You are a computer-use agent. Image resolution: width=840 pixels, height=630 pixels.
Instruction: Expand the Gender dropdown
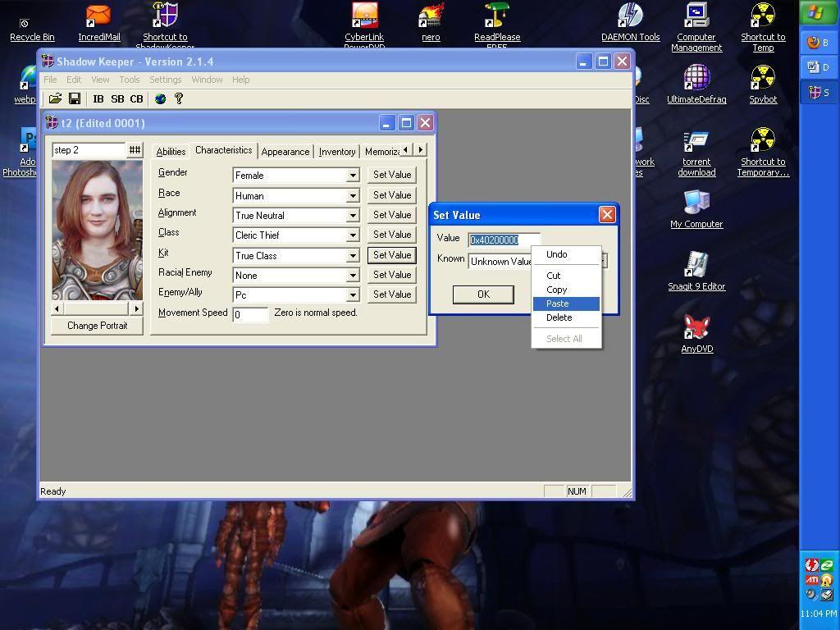point(352,176)
